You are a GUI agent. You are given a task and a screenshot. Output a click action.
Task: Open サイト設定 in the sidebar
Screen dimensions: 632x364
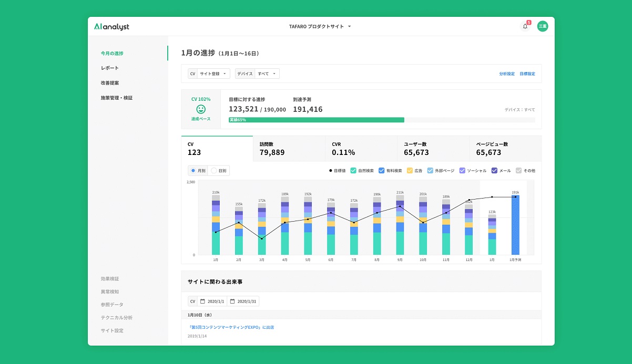pyautogui.click(x=112, y=331)
